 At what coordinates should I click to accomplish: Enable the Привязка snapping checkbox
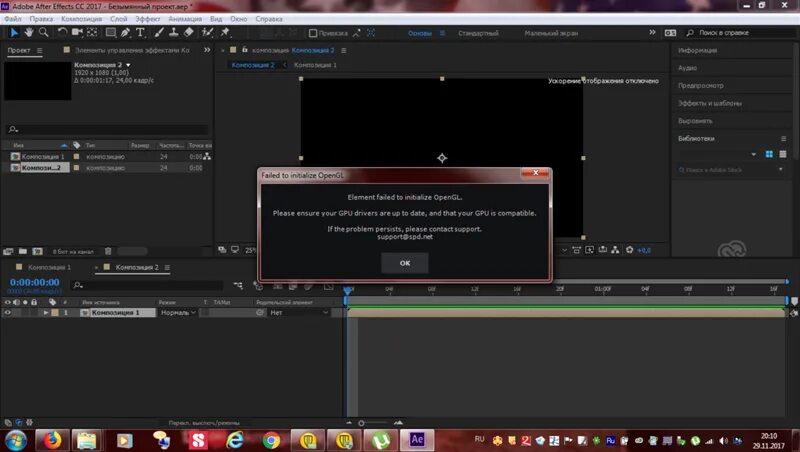pos(313,33)
